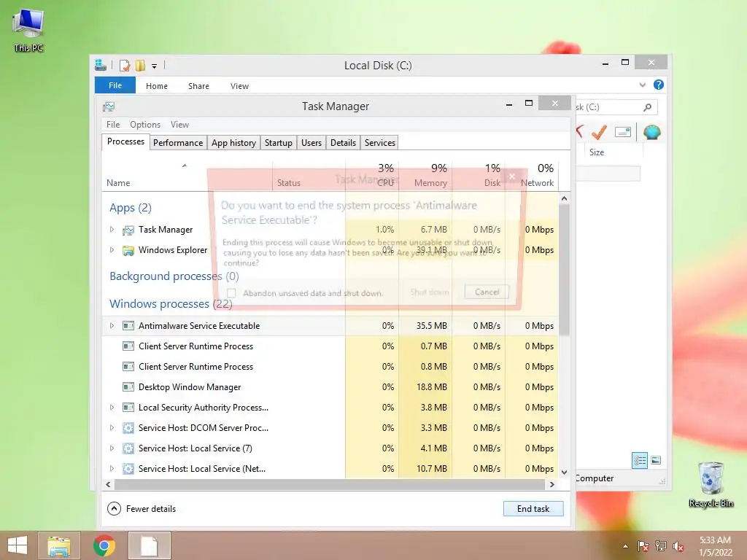Click the Properties quick access icon in the Local Disk window

125,65
